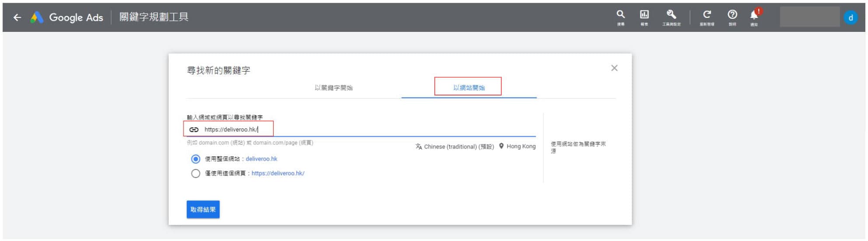This screenshot has width=868, height=241.
Task: Click the 使用網站做為關鍵字來源 side note
Action: pyautogui.click(x=578, y=147)
